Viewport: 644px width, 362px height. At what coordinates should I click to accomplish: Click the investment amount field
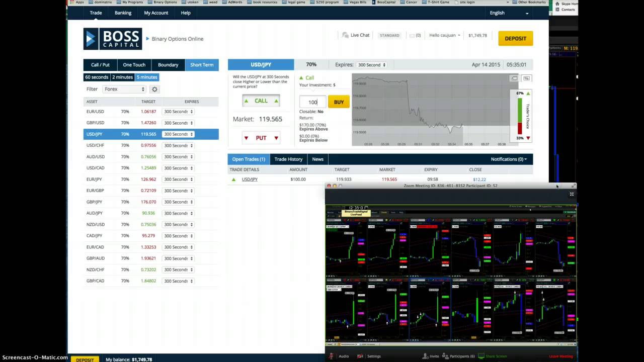point(312,102)
